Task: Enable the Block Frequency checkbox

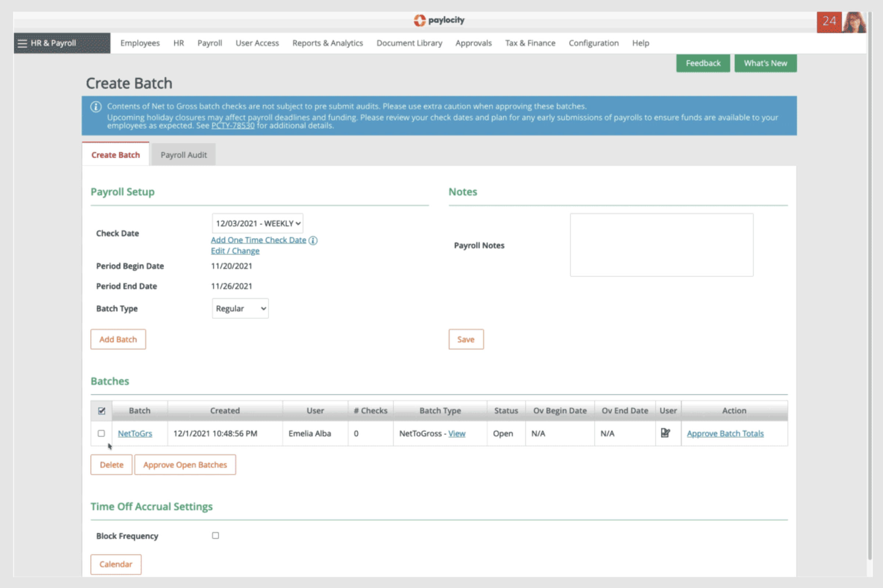Action: (x=215, y=536)
